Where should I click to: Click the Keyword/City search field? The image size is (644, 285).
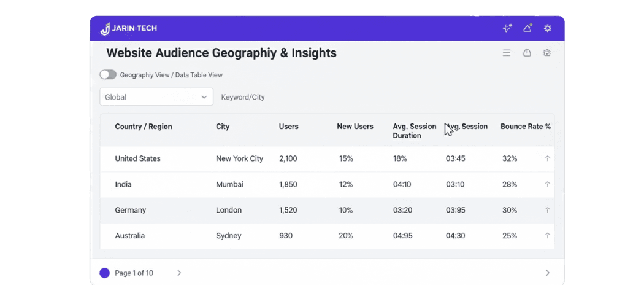(243, 98)
